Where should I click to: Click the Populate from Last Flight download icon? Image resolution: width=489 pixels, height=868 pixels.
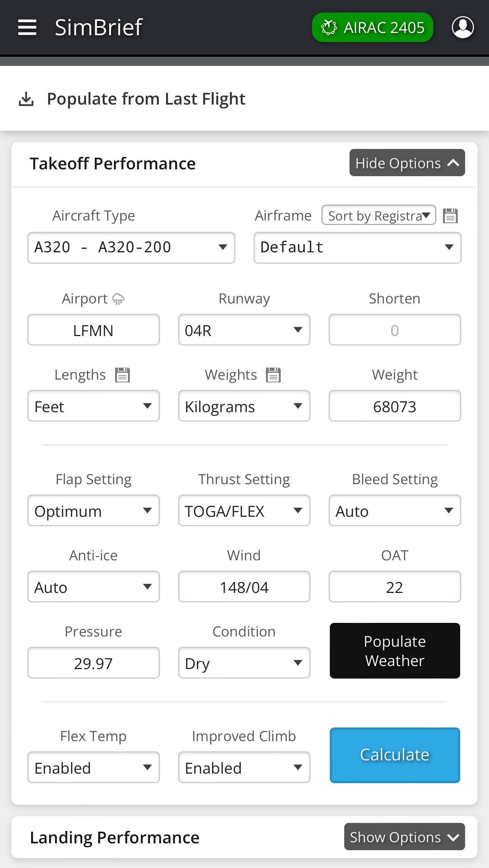click(x=26, y=99)
